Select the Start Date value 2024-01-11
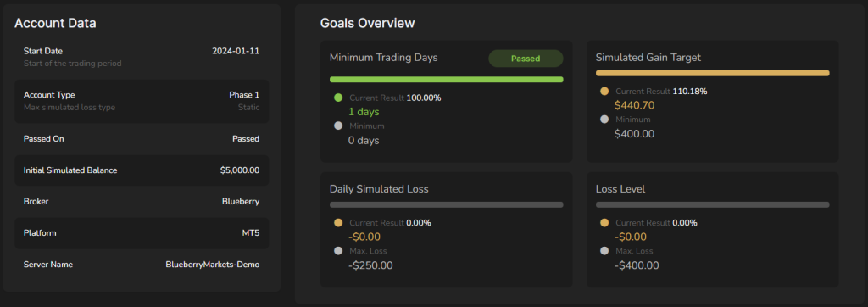The height and width of the screenshot is (307, 868). pyautogui.click(x=236, y=51)
